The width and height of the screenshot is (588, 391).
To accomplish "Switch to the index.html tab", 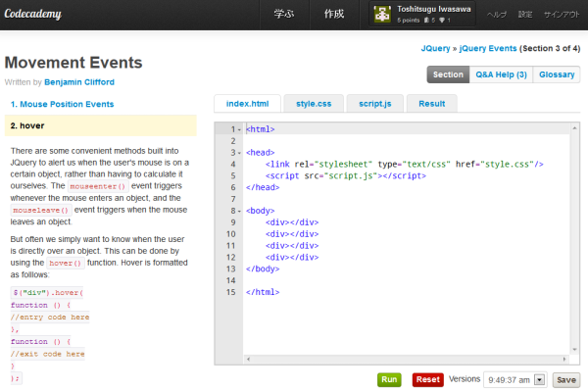I will coord(248,104).
